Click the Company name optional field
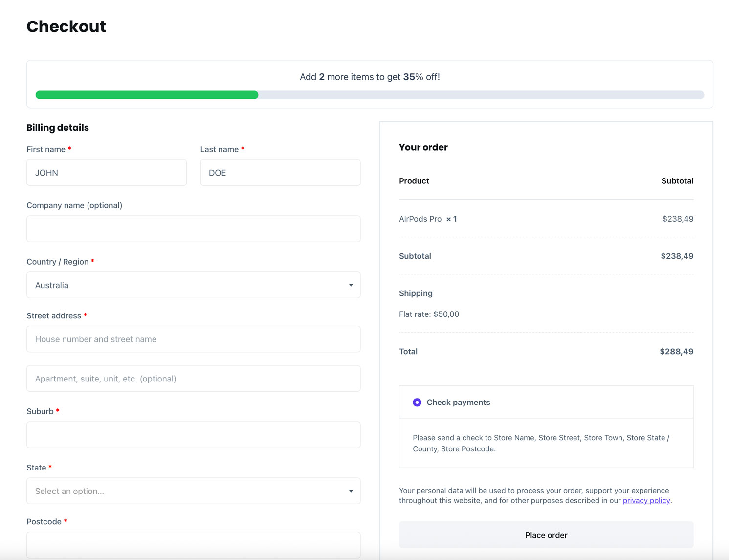Screen dimensions: 729x560 (x=193, y=229)
